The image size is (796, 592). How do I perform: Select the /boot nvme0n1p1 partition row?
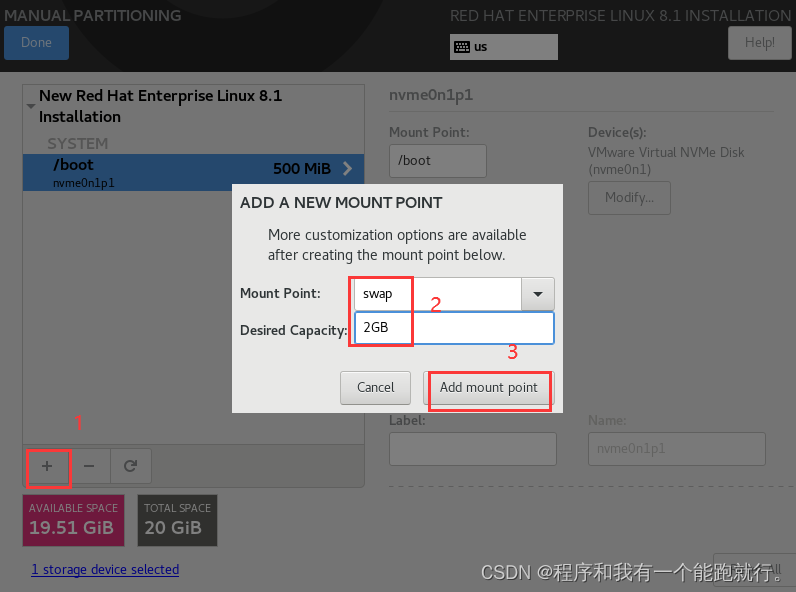tap(193, 173)
